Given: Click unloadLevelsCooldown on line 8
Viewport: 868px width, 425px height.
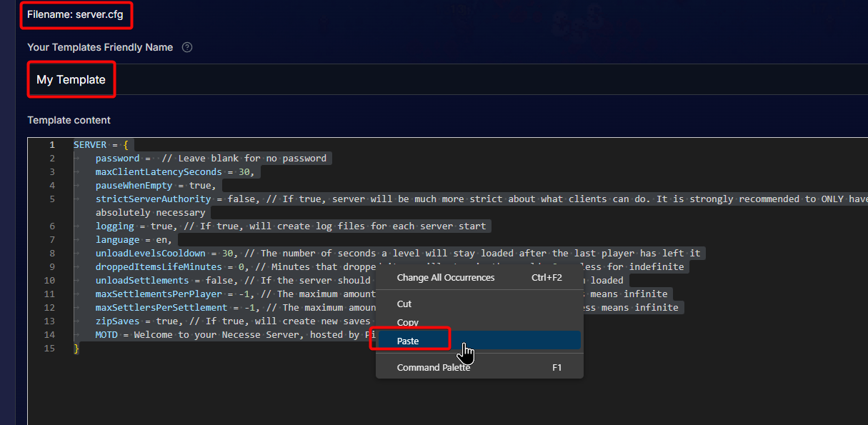Looking at the screenshot, I should (150, 254).
